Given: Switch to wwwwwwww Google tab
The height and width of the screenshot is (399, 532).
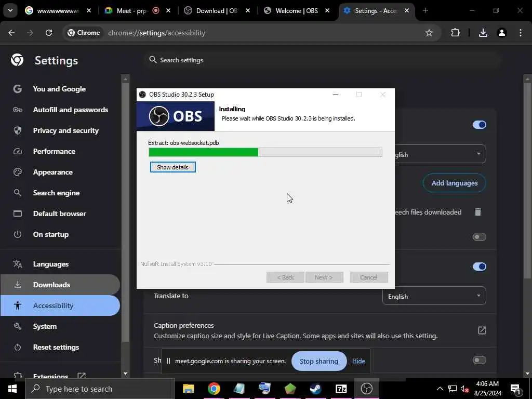Looking at the screenshot, I should click(x=58, y=10).
